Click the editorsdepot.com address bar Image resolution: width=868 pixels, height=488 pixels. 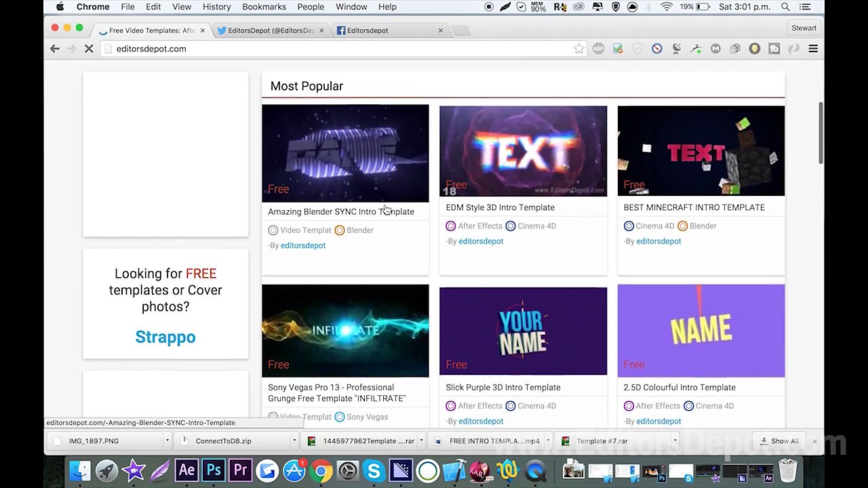[342, 49]
